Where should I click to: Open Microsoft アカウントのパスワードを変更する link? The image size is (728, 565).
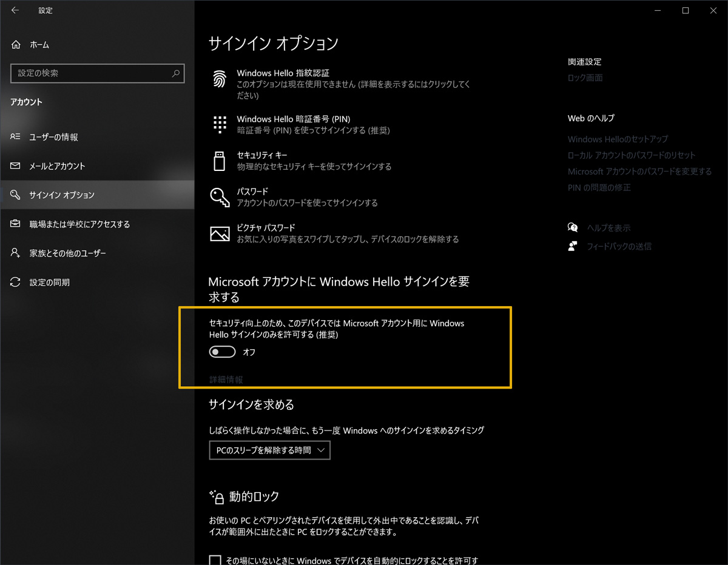639,172
